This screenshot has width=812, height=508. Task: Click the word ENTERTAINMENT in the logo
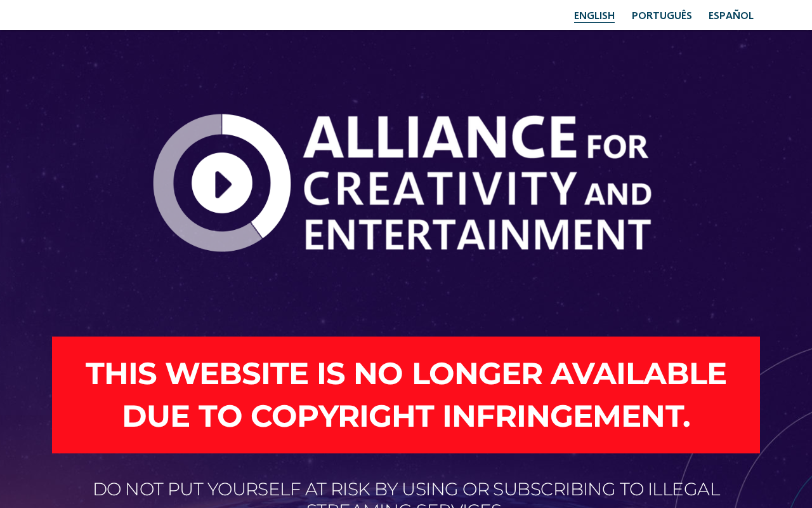pyautogui.click(x=478, y=233)
